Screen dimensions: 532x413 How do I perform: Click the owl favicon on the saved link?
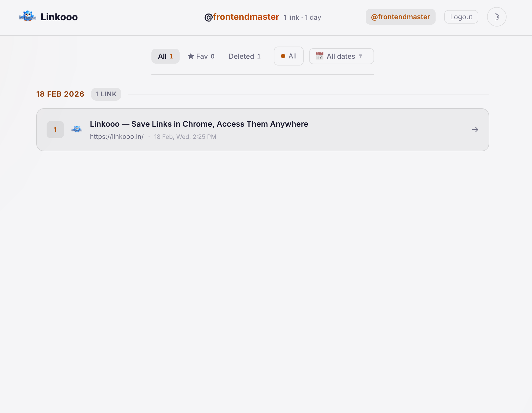pos(77,129)
